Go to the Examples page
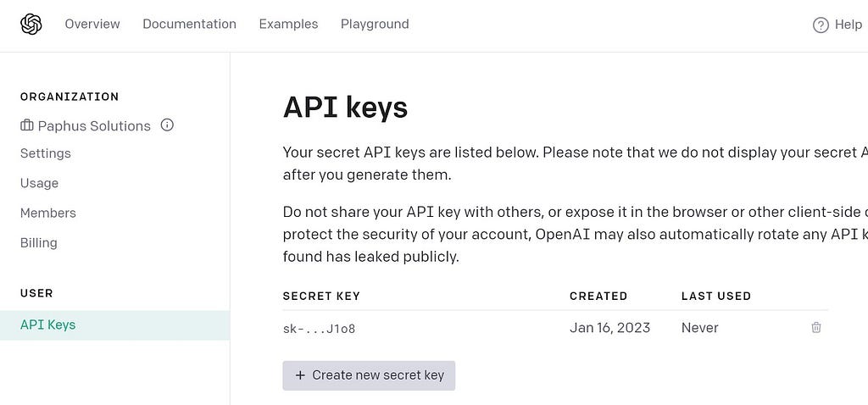Screen dimensions: 868x405 [x=288, y=25]
